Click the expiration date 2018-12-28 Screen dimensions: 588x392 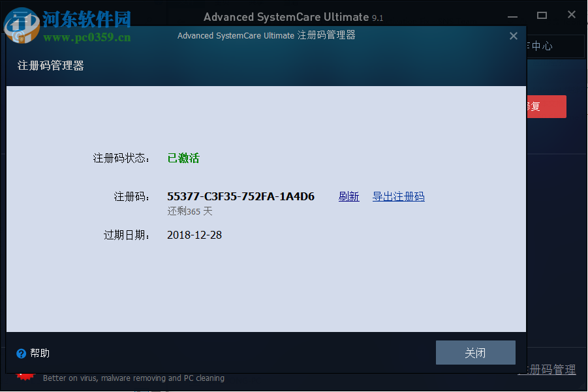click(194, 235)
